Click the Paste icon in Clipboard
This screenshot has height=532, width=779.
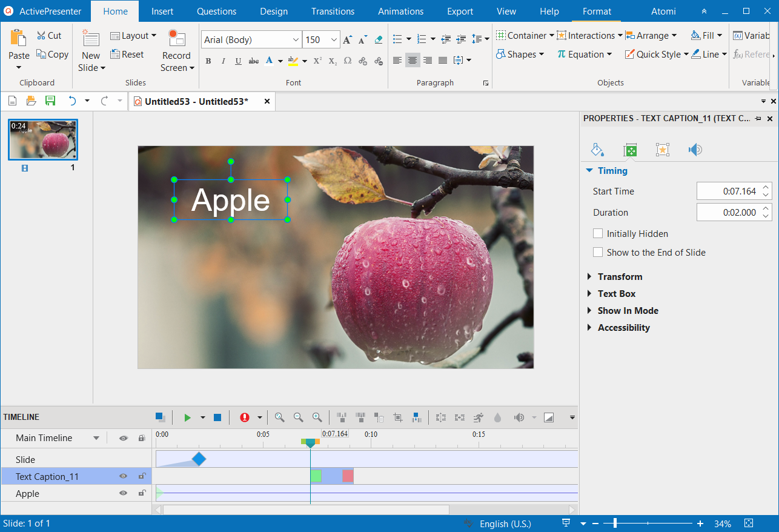pyautogui.click(x=19, y=39)
